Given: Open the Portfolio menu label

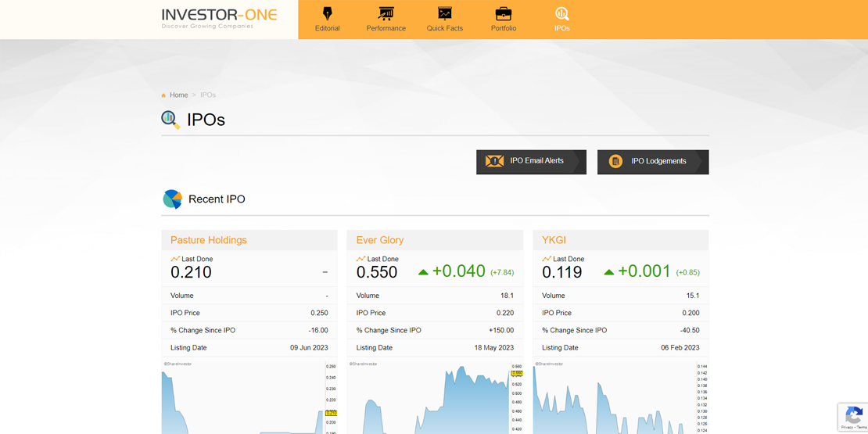Looking at the screenshot, I should tap(503, 28).
